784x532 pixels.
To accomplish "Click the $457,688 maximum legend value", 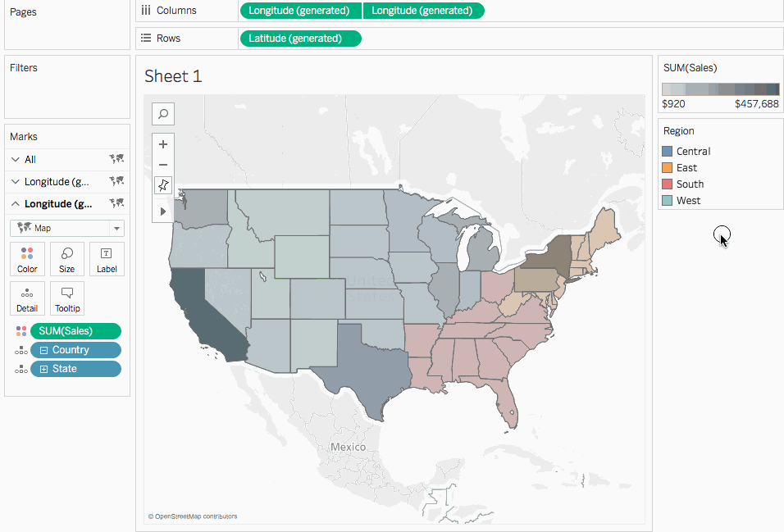I will click(756, 104).
